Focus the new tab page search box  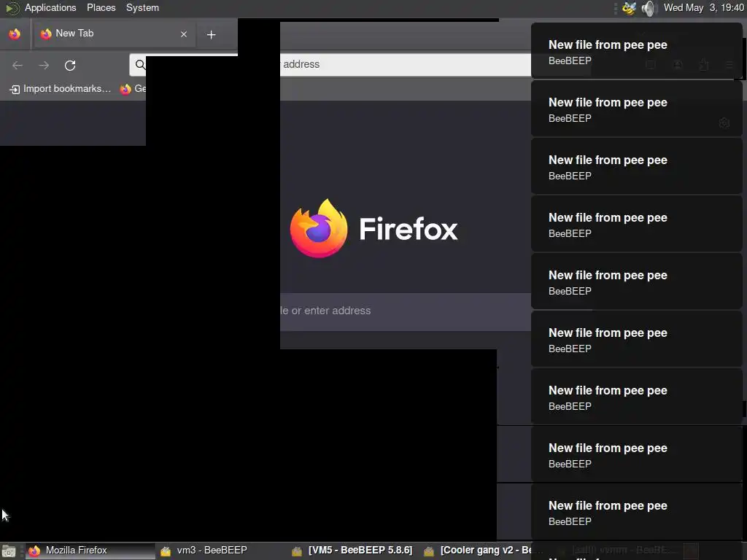(x=406, y=311)
